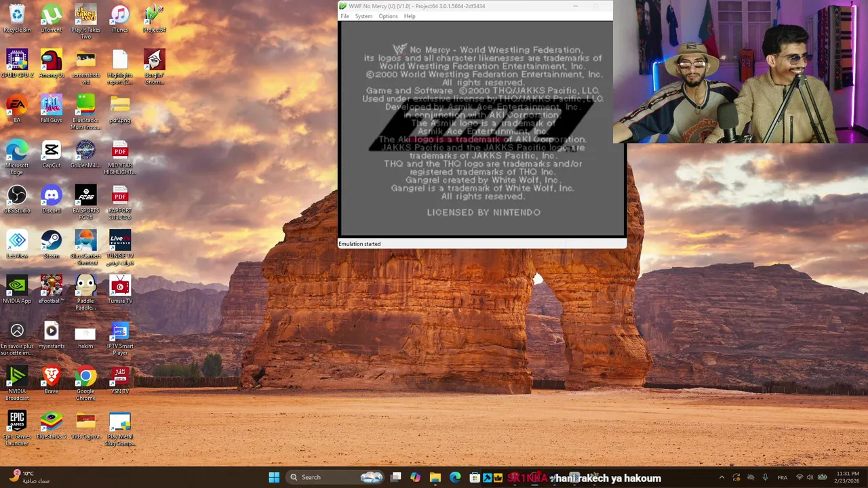The height and width of the screenshot is (488, 868).
Task: Open Task View from the taskbar
Action: (396, 477)
